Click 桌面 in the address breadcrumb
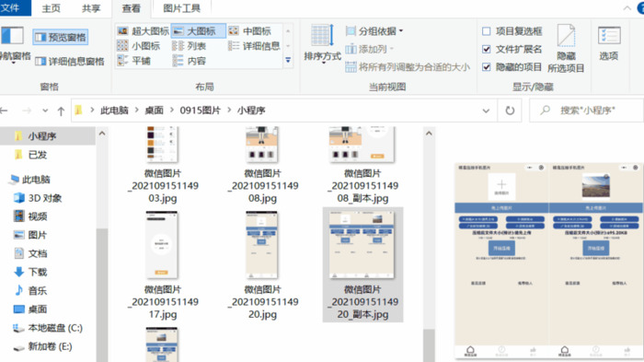Screen dimensions: 644x362 154,111
